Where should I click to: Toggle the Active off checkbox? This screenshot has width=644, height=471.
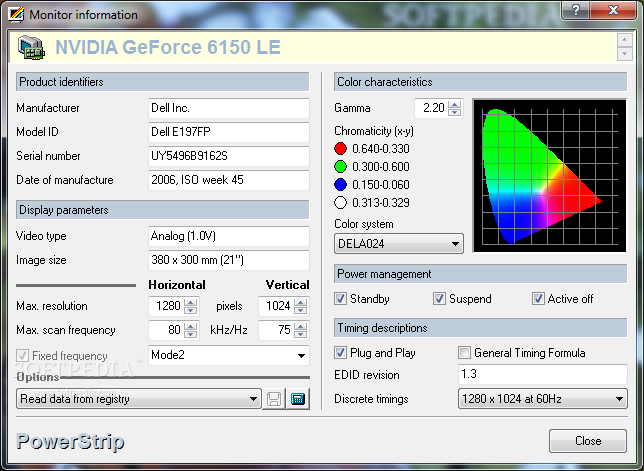point(538,299)
